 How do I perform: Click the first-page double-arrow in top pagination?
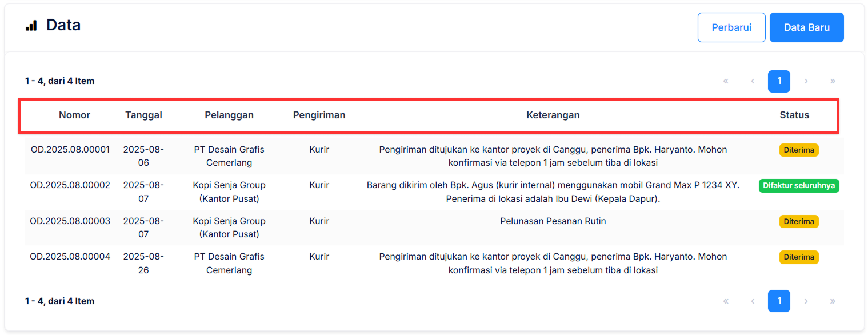pyautogui.click(x=726, y=81)
